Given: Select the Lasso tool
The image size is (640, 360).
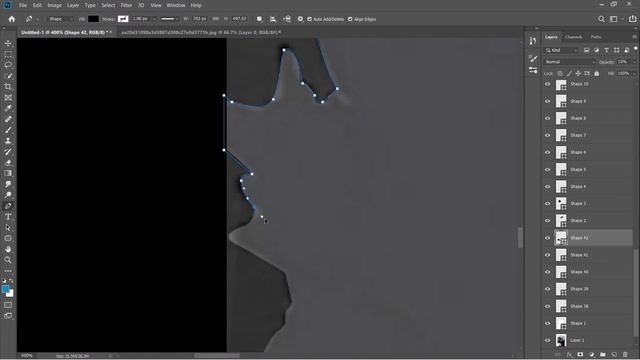Looking at the screenshot, I should (8, 65).
